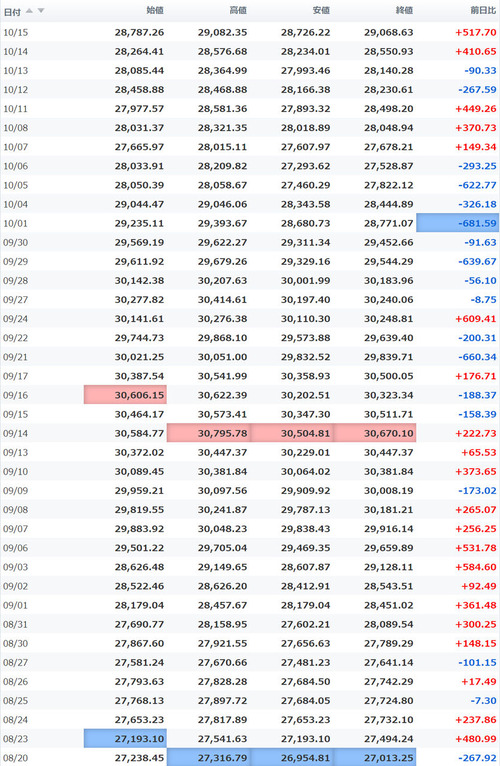Select the 09/03 open value 28,626.48
The width and height of the screenshot is (500, 766).
pyautogui.click(x=139, y=567)
